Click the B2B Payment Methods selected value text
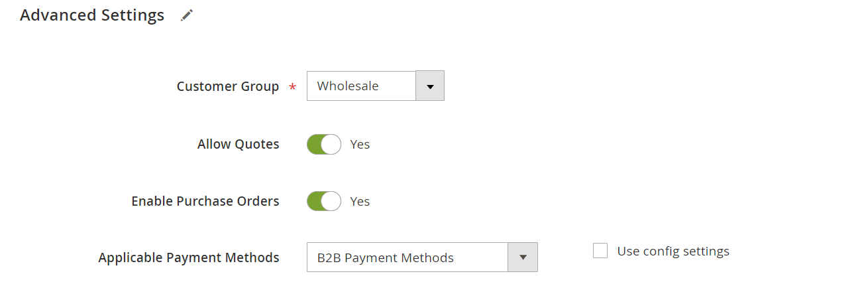Screen dimensions: 868x290 [x=386, y=257]
